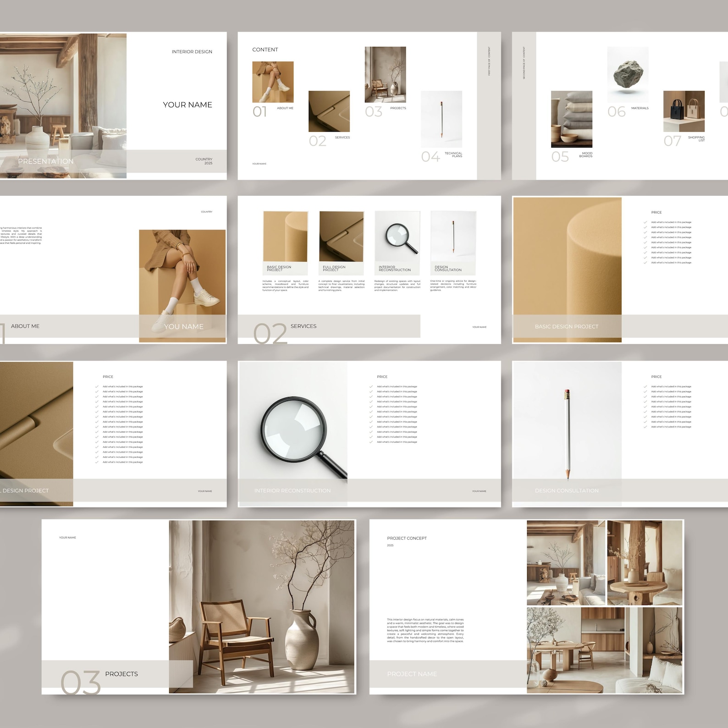This screenshot has width=728, height=728.
Task: Select the "06 MATERIALS" entry
Action: [x=628, y=111]
